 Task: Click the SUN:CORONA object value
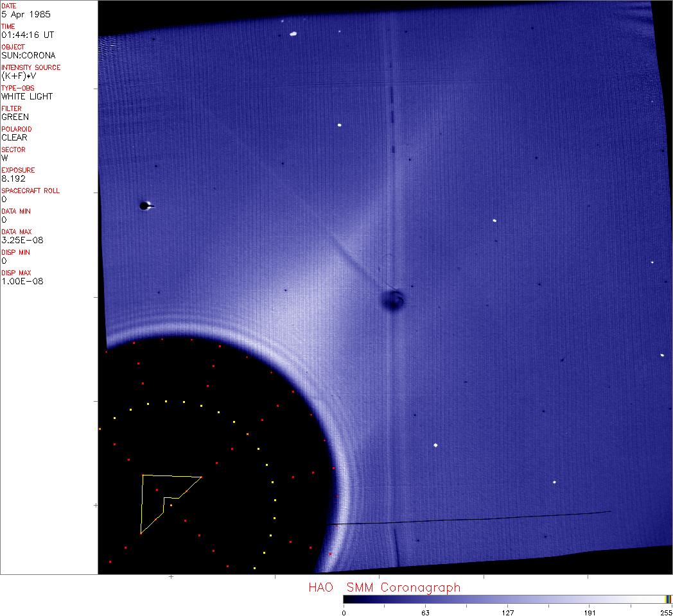pos(28,55)
